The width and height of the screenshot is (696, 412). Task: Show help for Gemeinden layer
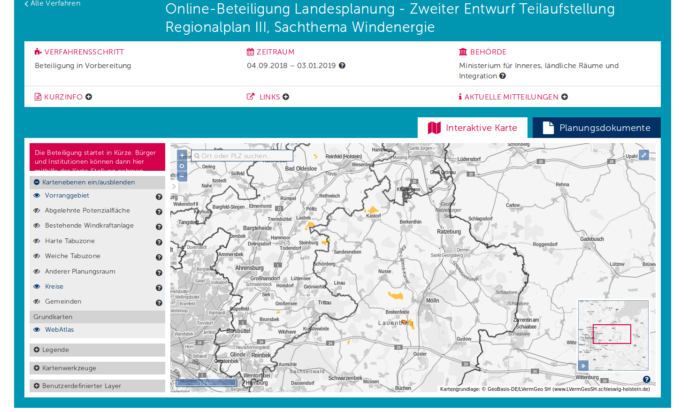coord(158,303)
